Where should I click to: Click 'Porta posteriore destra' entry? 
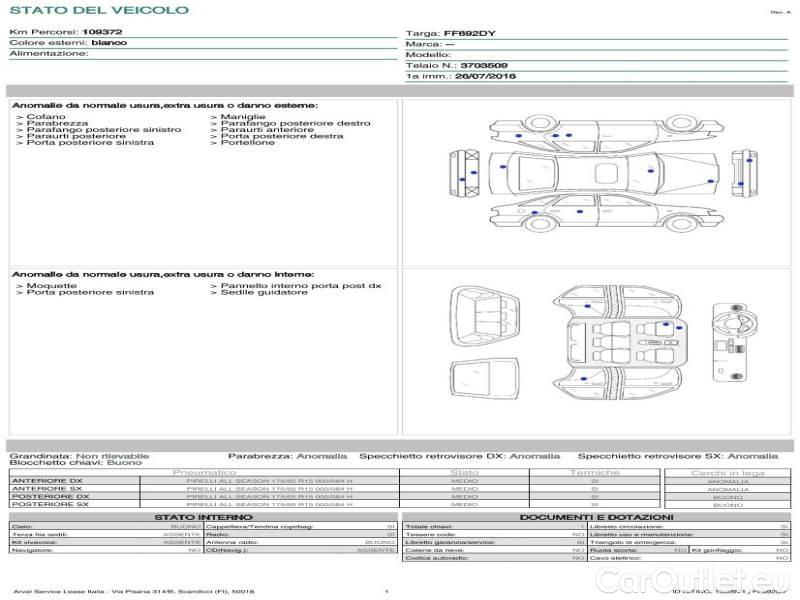click(x=282, y=136)
